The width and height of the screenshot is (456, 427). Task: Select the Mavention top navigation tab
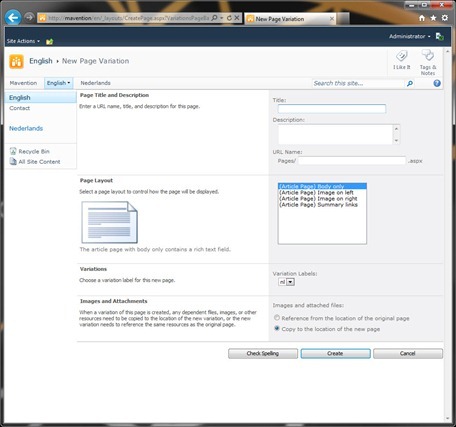coord(23,83)
